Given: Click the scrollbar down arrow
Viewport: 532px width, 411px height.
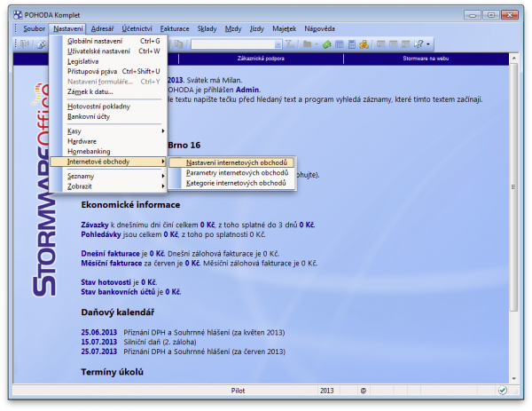Looking at the screenshot, I should 513,378.
